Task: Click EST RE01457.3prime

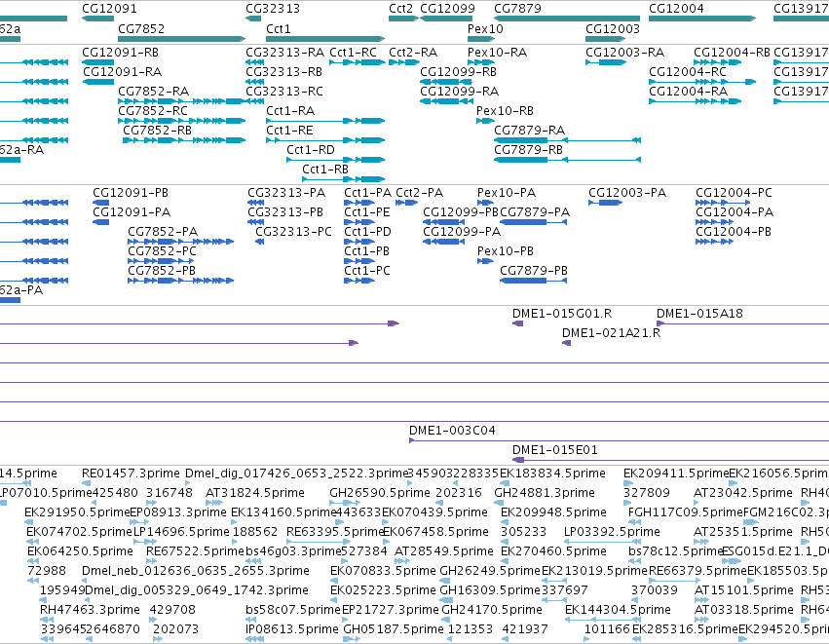Action: [131, 474]
